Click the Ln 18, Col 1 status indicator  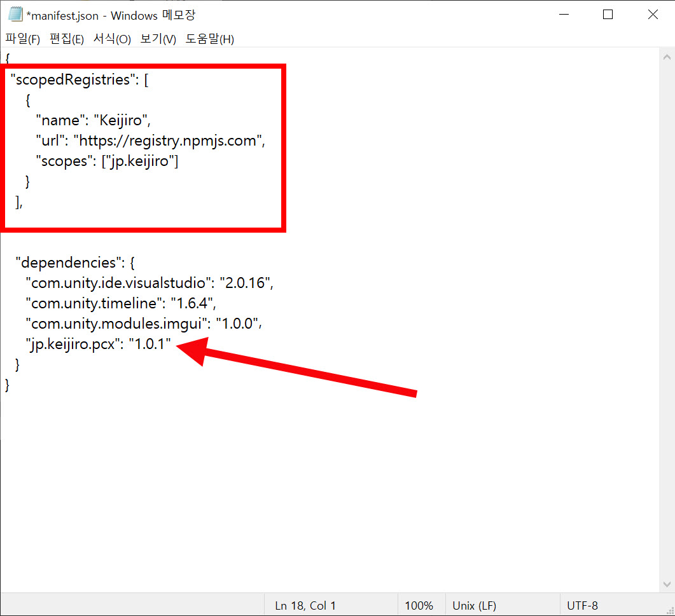(305, 606)
